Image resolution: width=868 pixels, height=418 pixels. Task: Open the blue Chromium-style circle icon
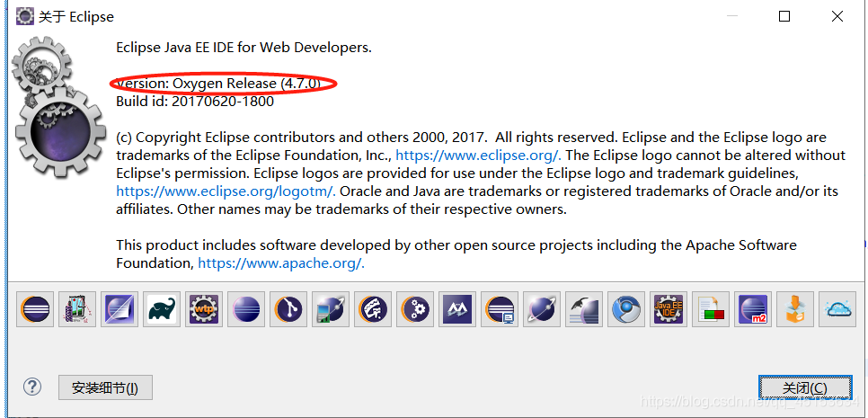[626, 309]
